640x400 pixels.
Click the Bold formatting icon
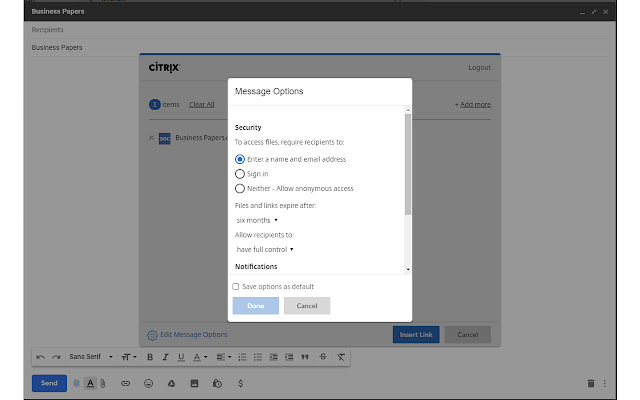click(150, 357)
